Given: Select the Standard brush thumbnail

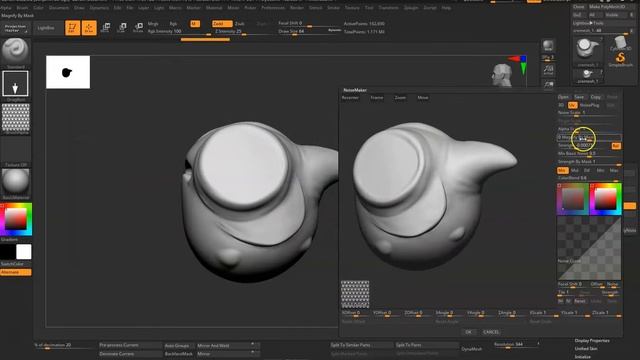Looking at the screenshot, I should (x=16, y=51).
